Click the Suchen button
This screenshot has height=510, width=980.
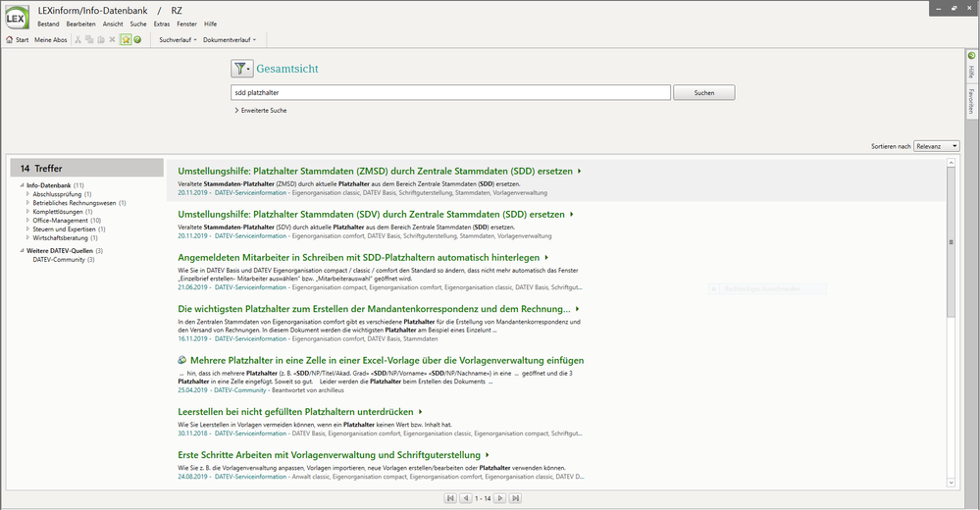point(703,92)
